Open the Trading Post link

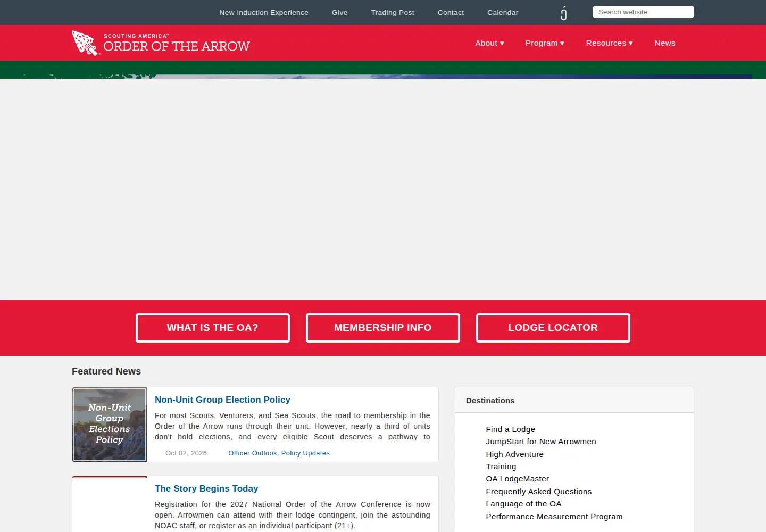393,12
